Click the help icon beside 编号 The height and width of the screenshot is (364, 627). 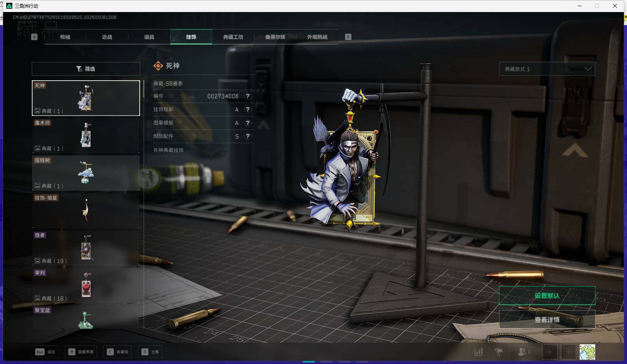(248, 96)
